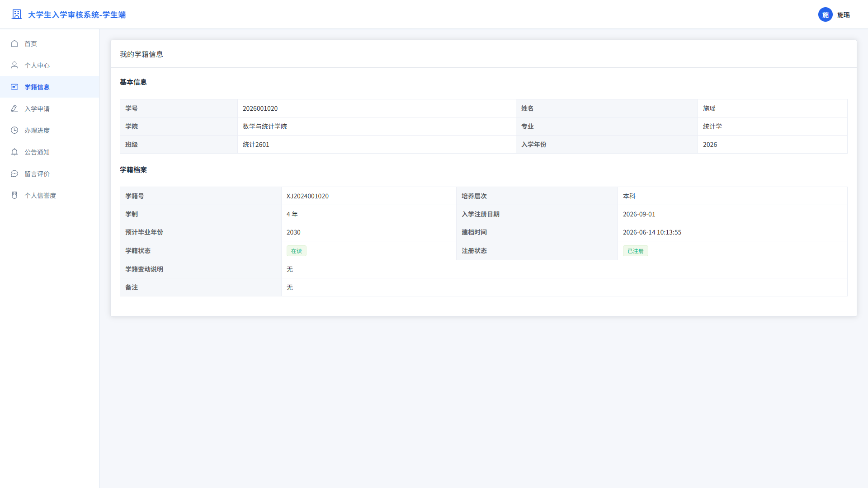The width and height of the screenshot is (868, 488).
Task: Click the 入学年份 value 2026
Action: tap(710, 145)
